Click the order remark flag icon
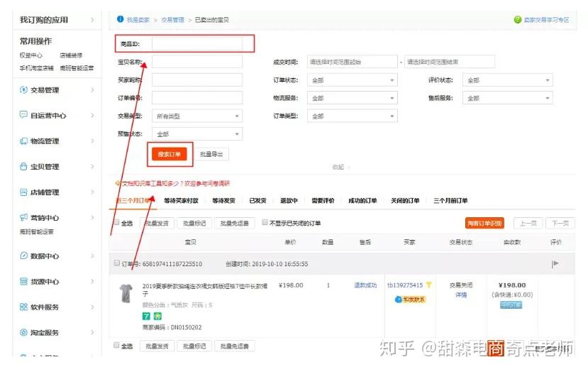This screenshot has height=372, width=588. pos(555,264)
